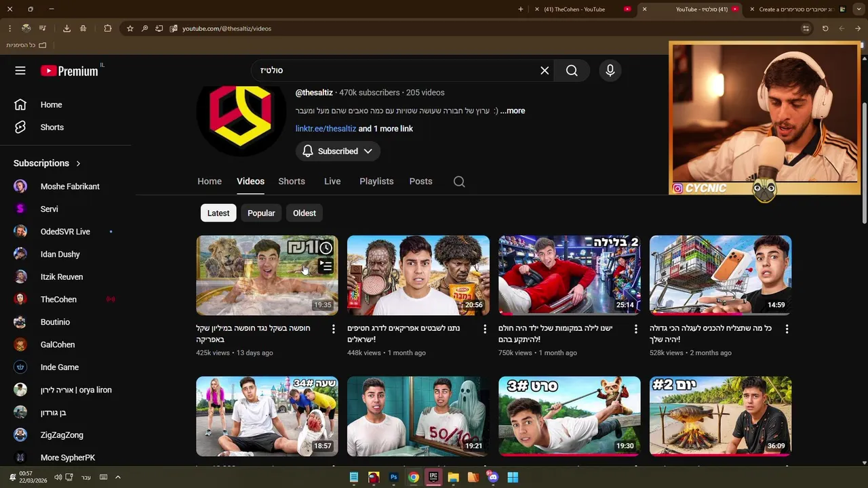Click the YouTube Premium logo
Image resolution: width=868 pixels, height=488 pixels.
[69, 70]
